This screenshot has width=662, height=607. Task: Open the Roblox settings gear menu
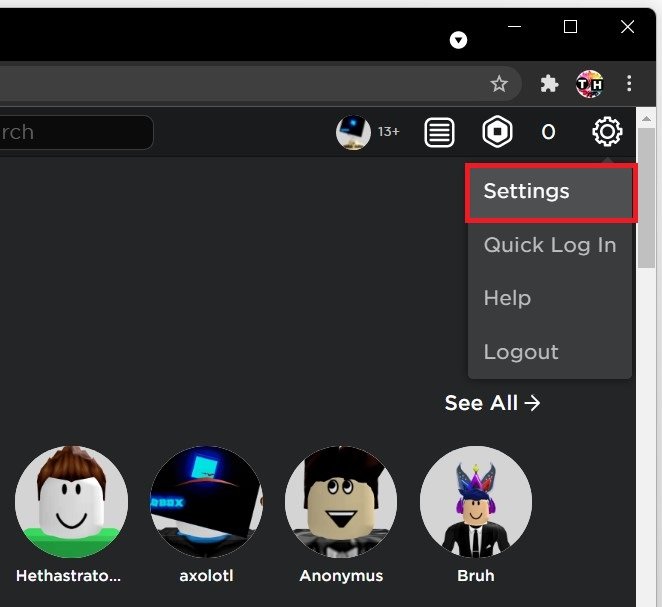[607, 132]
